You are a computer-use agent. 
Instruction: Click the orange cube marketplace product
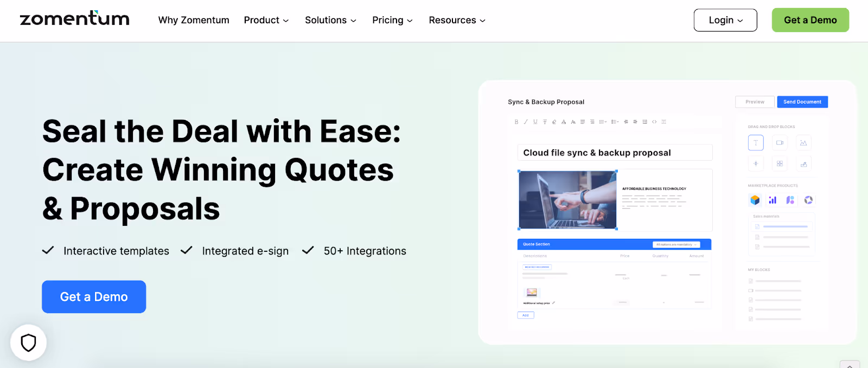pos(755,200)
